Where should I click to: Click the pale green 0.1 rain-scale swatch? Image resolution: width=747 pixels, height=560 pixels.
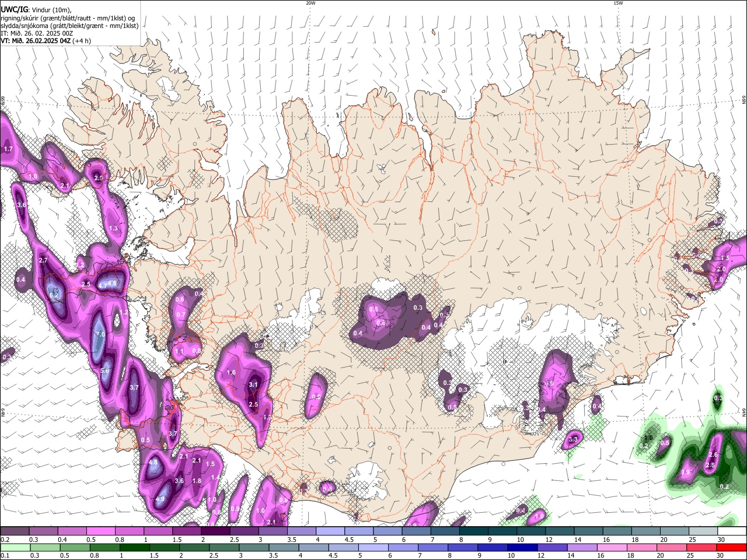pos(15,547)
